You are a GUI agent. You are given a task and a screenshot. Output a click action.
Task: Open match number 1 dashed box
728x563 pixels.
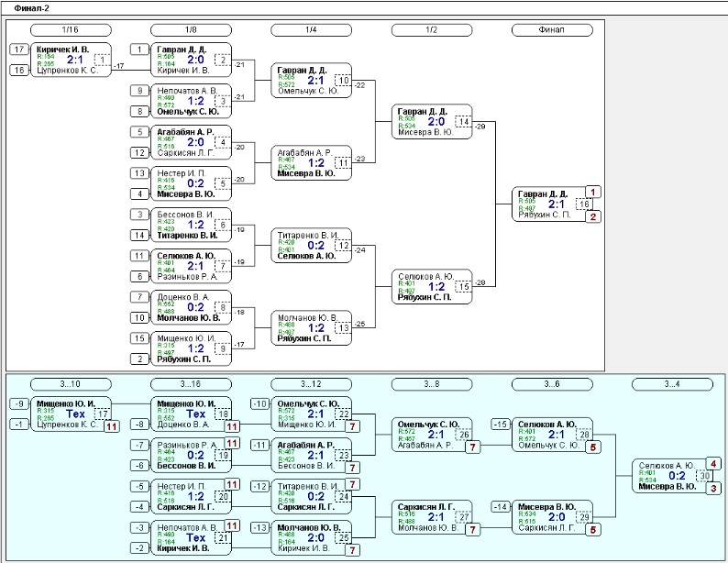102,60
